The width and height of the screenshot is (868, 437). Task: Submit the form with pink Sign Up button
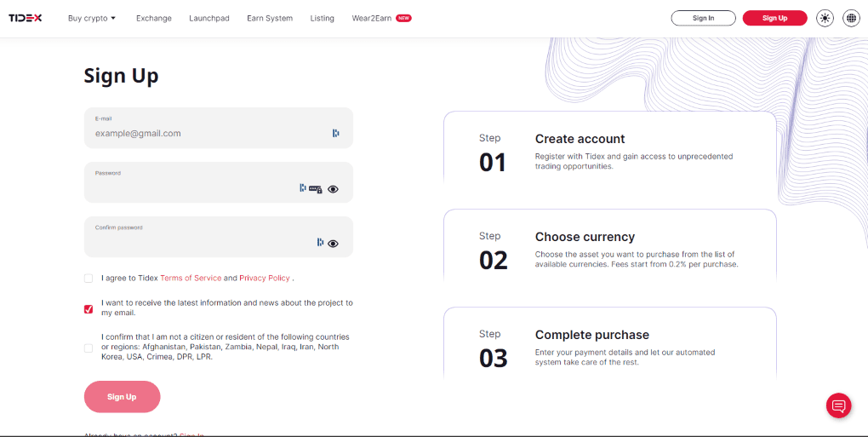[122, 397]
